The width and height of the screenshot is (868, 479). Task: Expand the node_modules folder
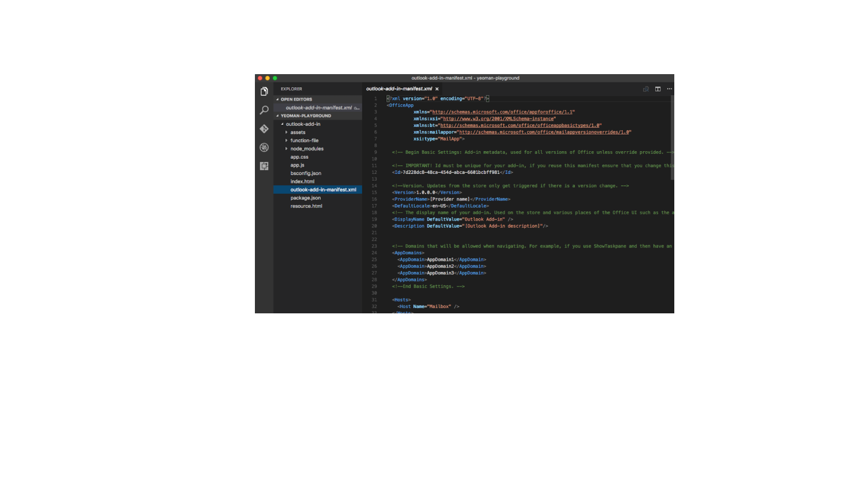pyautogui.click(x=307, y=149)
